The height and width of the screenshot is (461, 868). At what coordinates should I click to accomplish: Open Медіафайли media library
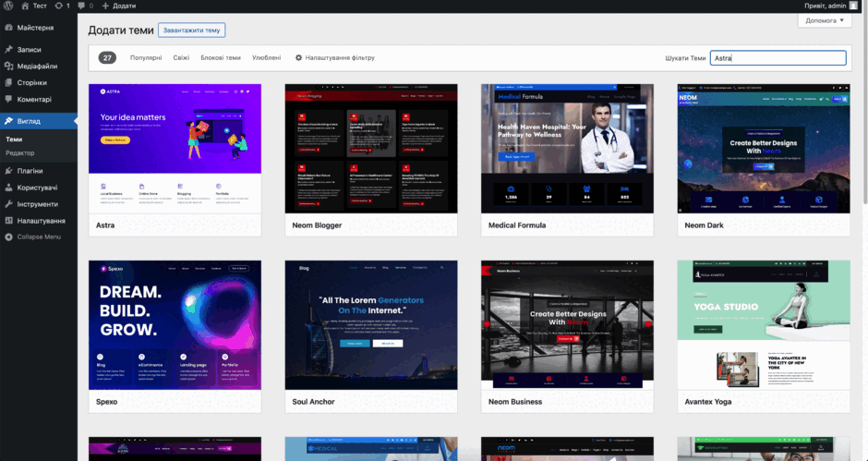[39, 66]
